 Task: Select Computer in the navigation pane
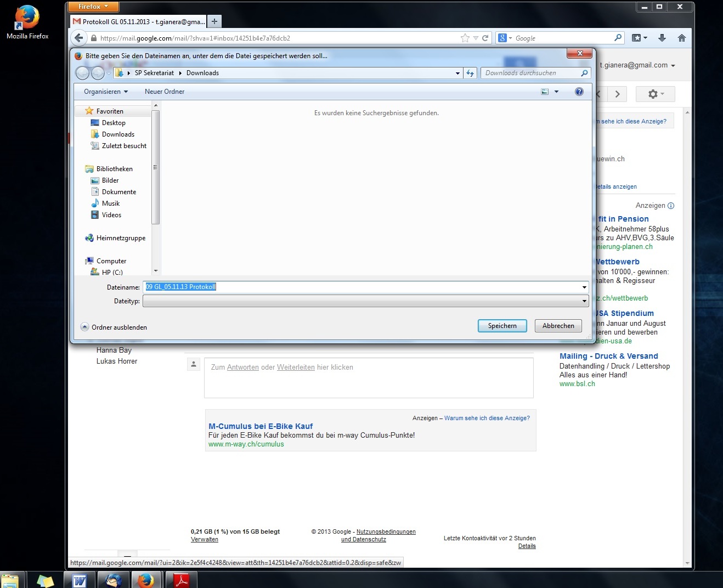[x=111, y=261]
